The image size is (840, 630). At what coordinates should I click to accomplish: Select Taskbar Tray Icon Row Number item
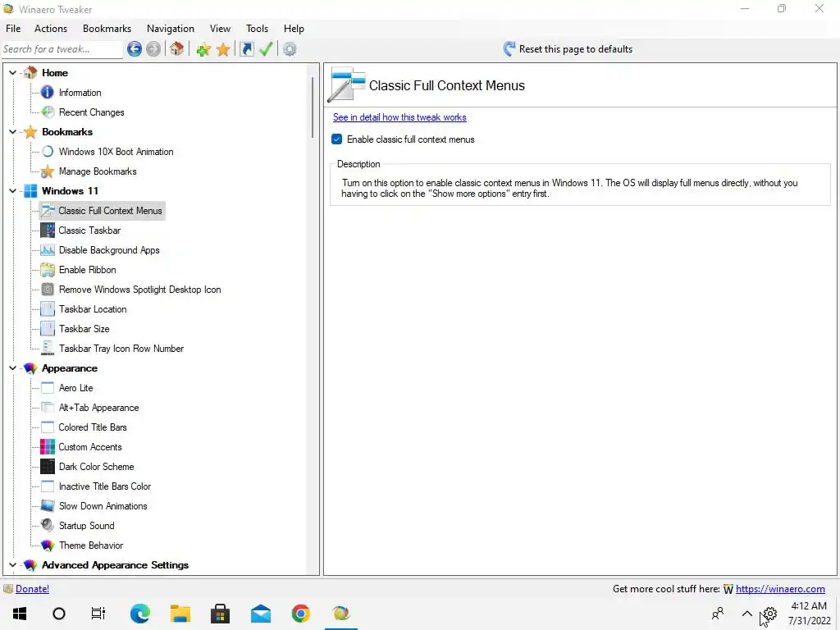click(121, 349)
